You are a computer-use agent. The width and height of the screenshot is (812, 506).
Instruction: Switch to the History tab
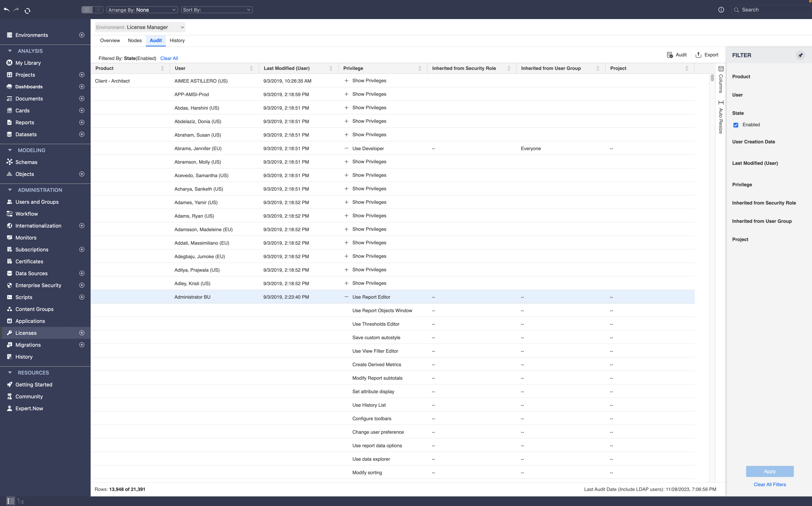(x=177, y=41)
